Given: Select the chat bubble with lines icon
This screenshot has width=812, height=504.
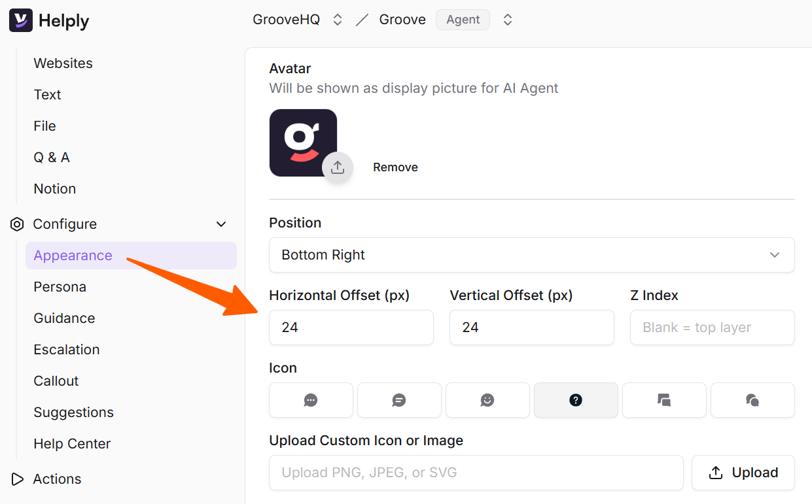Looking at the screenshot, I should point(399,400).
